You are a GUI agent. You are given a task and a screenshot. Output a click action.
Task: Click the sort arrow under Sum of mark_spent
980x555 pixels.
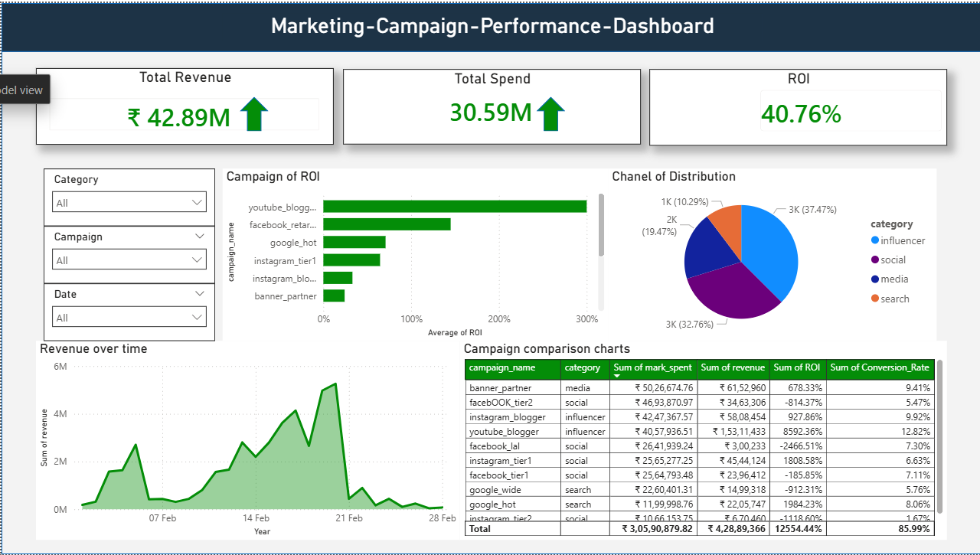[617, 376]
